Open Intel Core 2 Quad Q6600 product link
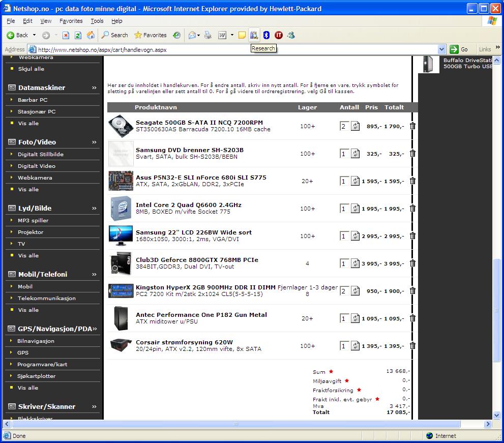 click(188, 205)
